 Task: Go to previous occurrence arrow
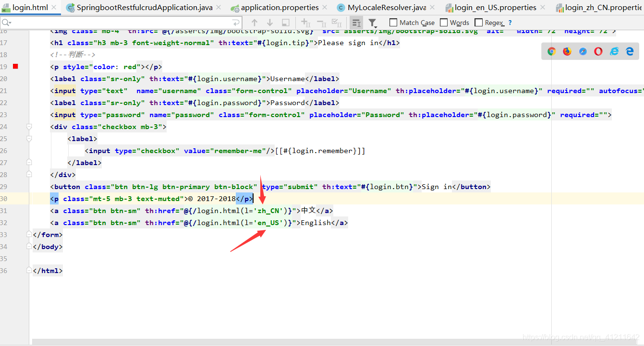click(x=255, y=23)
